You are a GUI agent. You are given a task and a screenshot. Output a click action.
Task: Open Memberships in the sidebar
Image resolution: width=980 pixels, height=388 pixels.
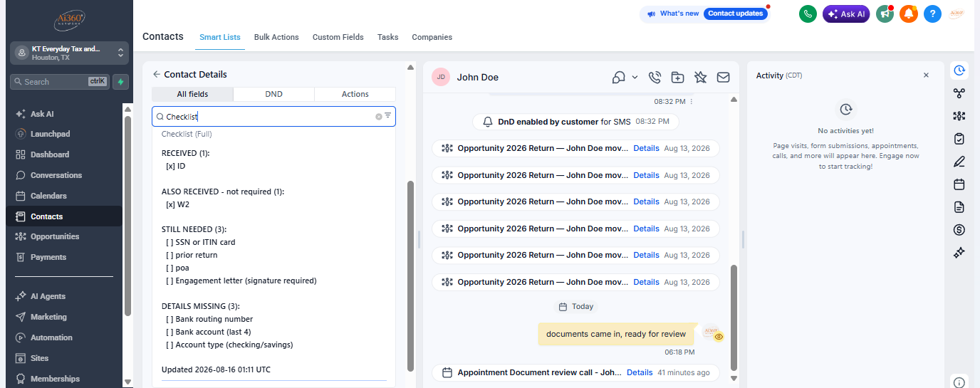click(55, 379)
